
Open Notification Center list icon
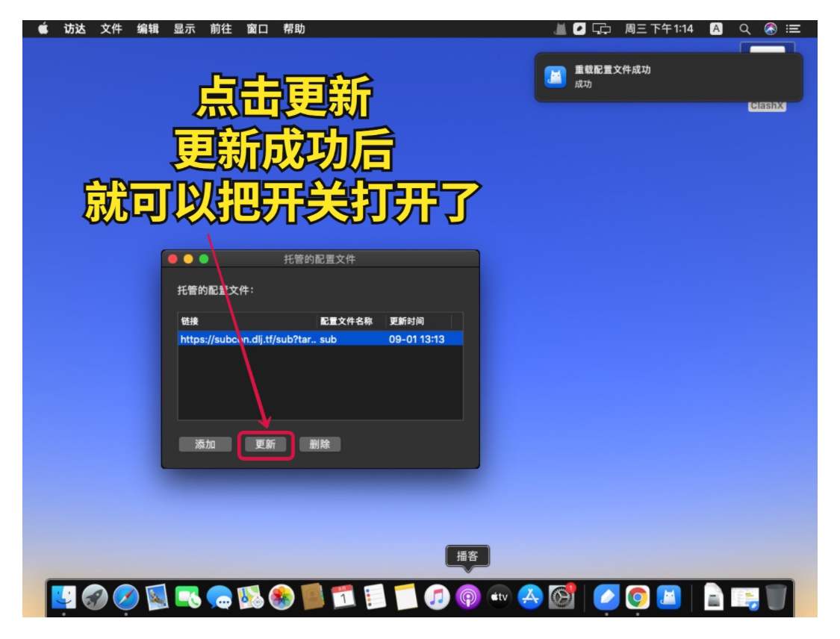click(793, 29)
